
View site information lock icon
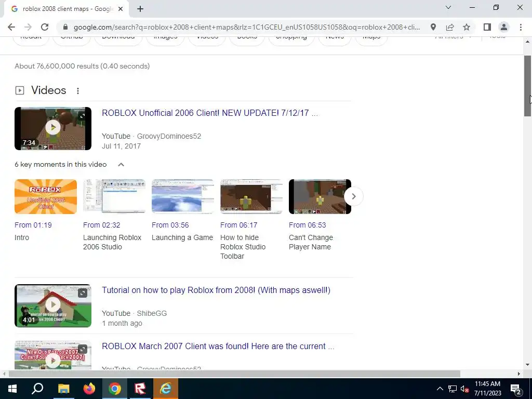tap(66, 27)
